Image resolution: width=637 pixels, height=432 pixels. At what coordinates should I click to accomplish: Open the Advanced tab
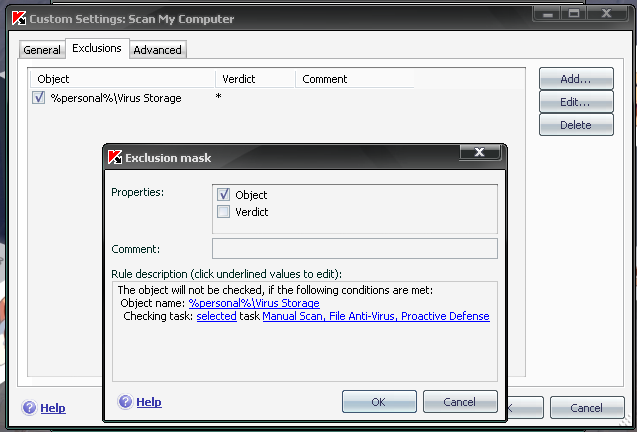coord(157,50)
